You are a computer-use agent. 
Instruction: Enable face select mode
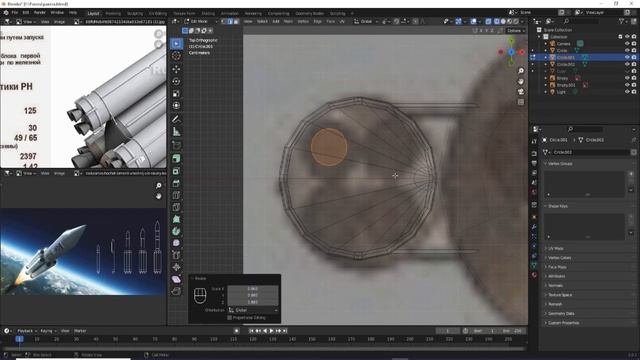(x=236, y=21)
